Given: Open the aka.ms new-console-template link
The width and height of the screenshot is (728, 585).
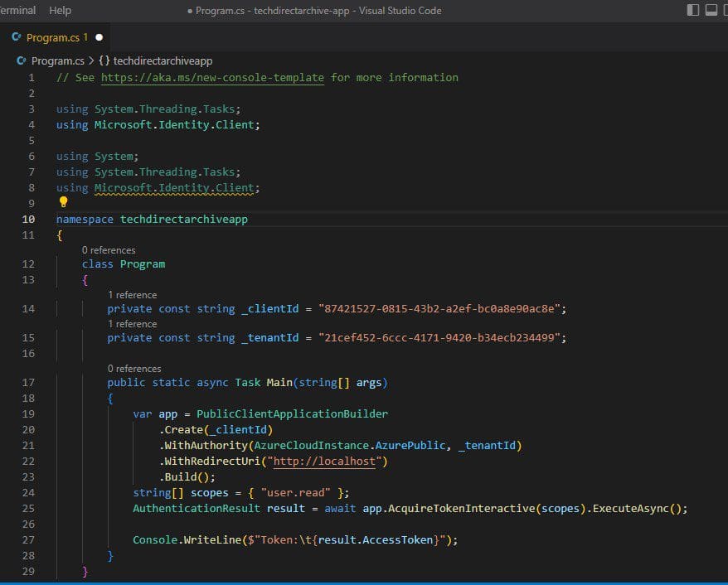Looking at the screenshot, I should pyautogui.click(x=212, y=77).
